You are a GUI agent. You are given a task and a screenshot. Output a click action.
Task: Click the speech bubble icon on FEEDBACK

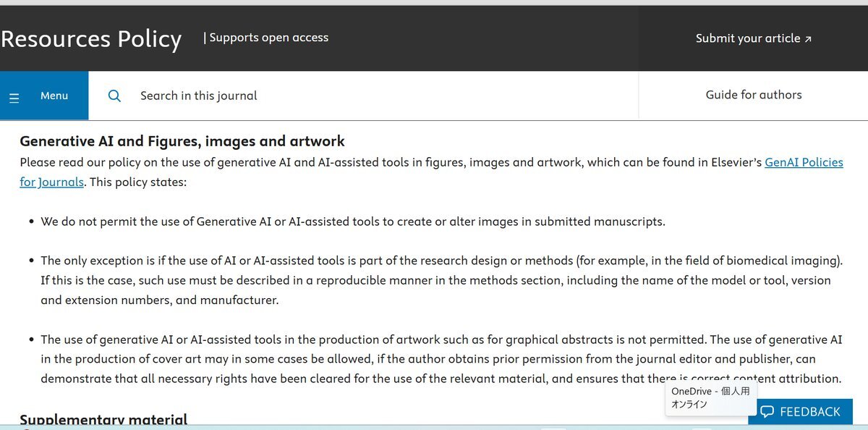(x=767, y=412)
